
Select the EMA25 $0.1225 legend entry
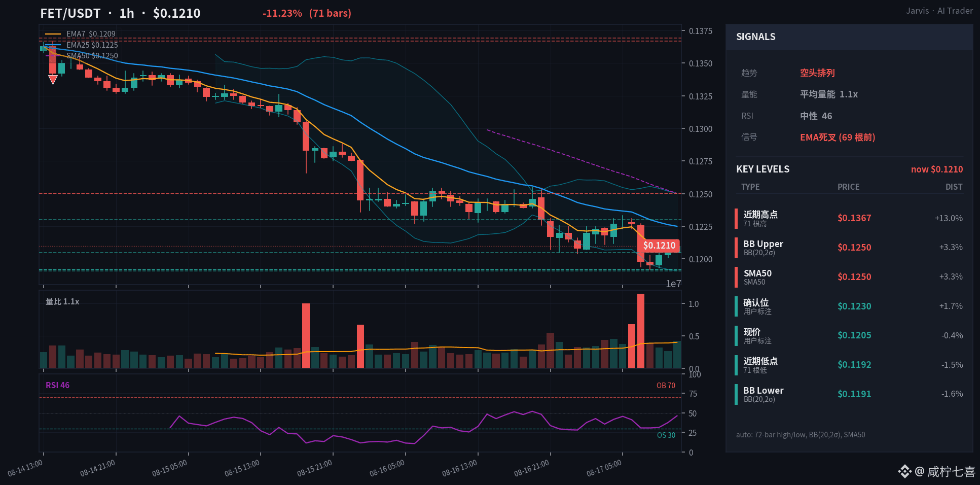click(x=82, y=45)
